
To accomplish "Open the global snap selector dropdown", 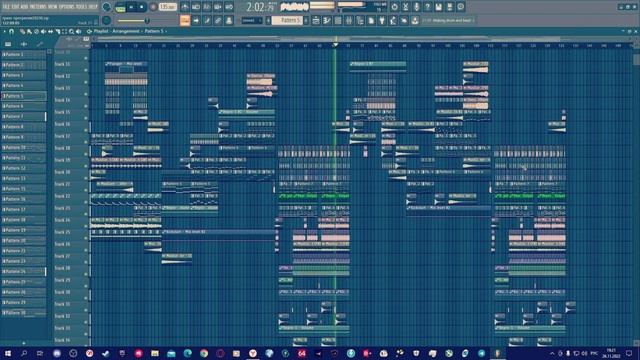I will pyautogui.click(x=251, y=20).
